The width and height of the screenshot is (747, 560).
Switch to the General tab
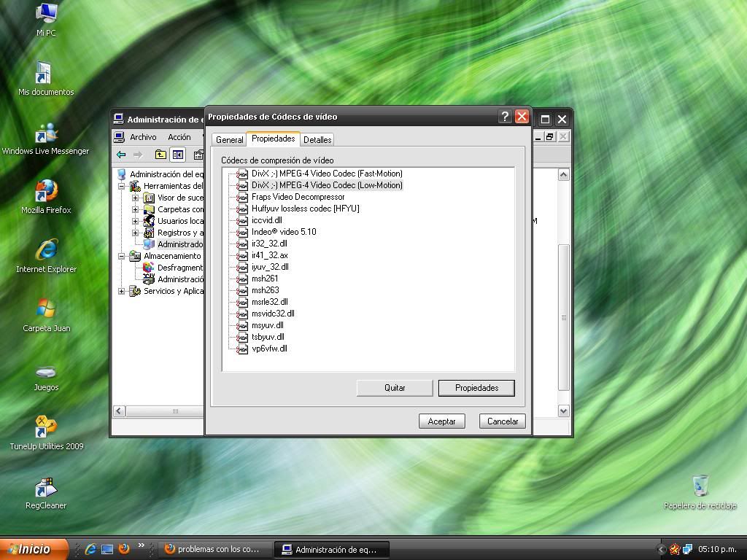tap(229, 139)
